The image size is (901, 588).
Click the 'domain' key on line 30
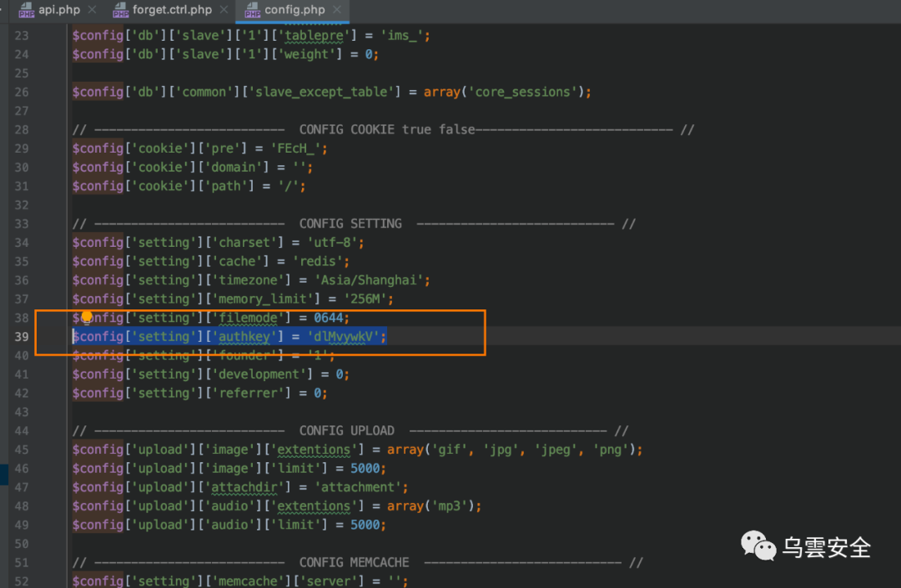[234, 167]
